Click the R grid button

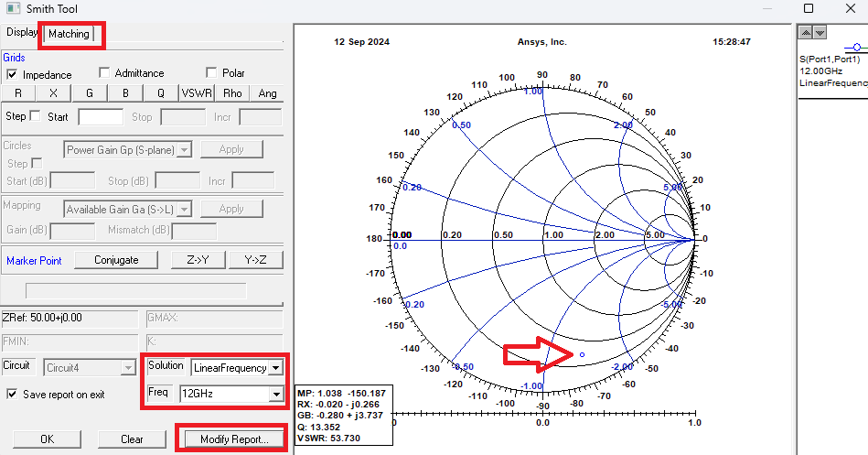click(18, 93)
